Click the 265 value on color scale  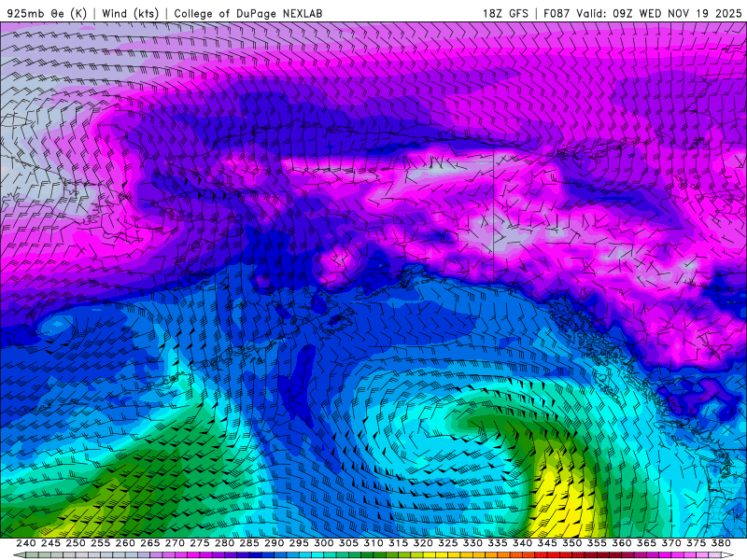click(x=149, y=543)
